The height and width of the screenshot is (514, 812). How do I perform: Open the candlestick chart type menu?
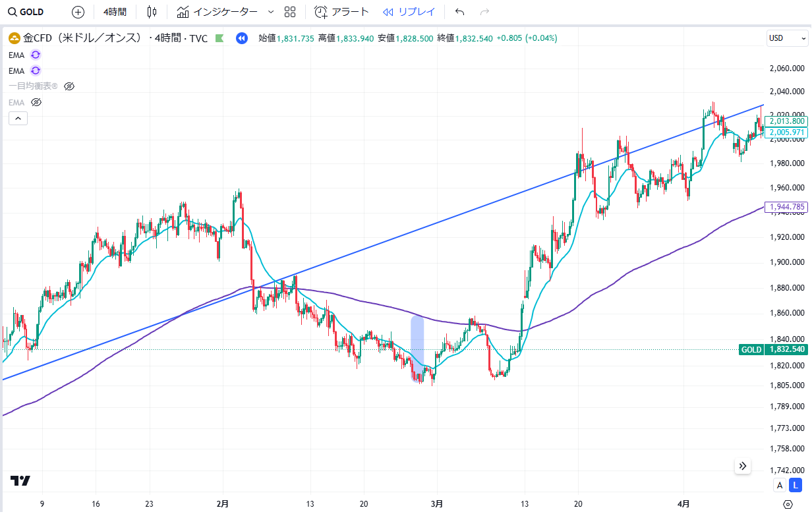click(152, 12)
